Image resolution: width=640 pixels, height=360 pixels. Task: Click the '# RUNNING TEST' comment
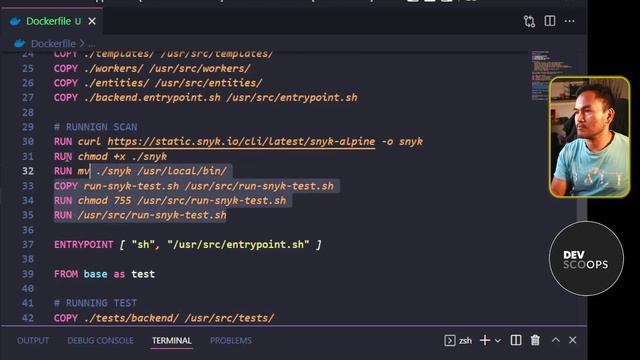tap(96, 303)
